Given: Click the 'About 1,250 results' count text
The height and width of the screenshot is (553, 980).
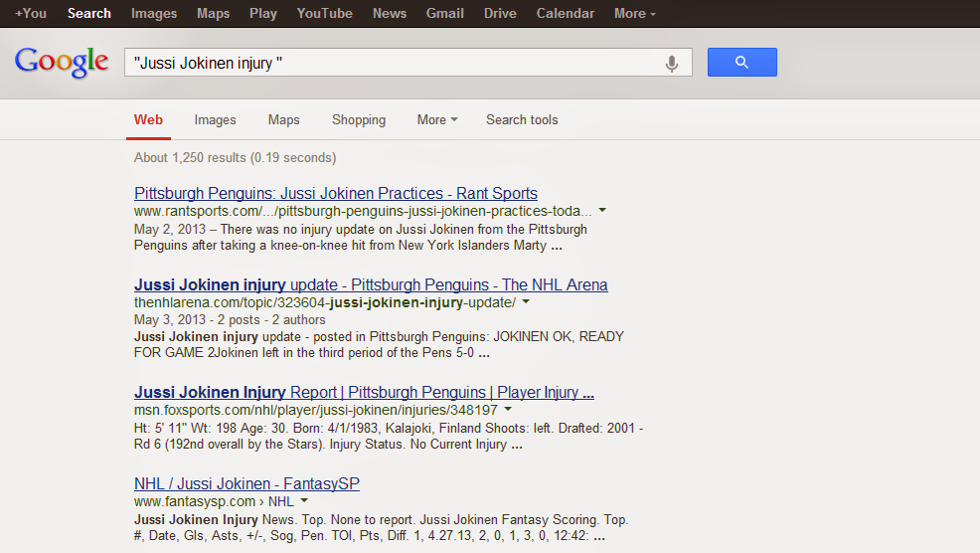Looking at the screenshot, I should (235, 157).
